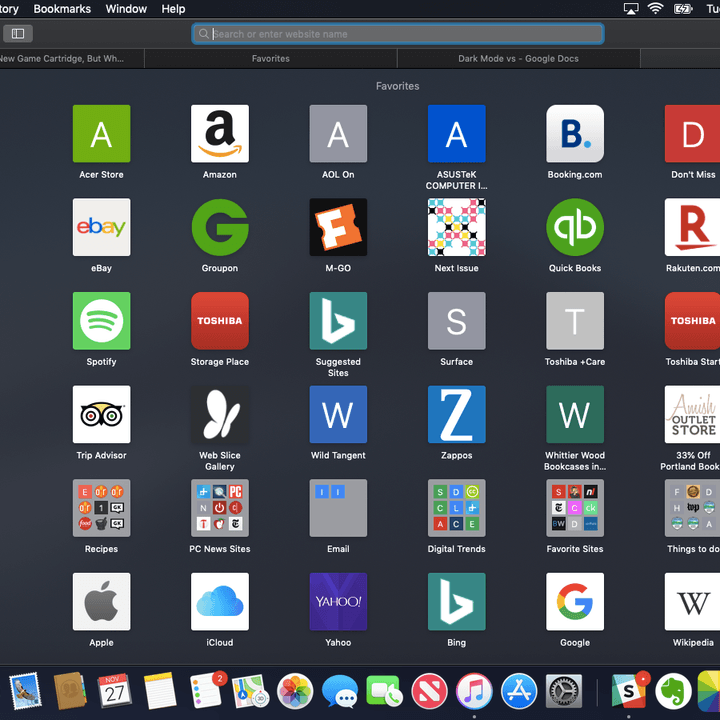Launch News from the Dock
Image resolution: width=720 pixels, height=720 pixels.
pyautogui.click(x=429, y=692)
